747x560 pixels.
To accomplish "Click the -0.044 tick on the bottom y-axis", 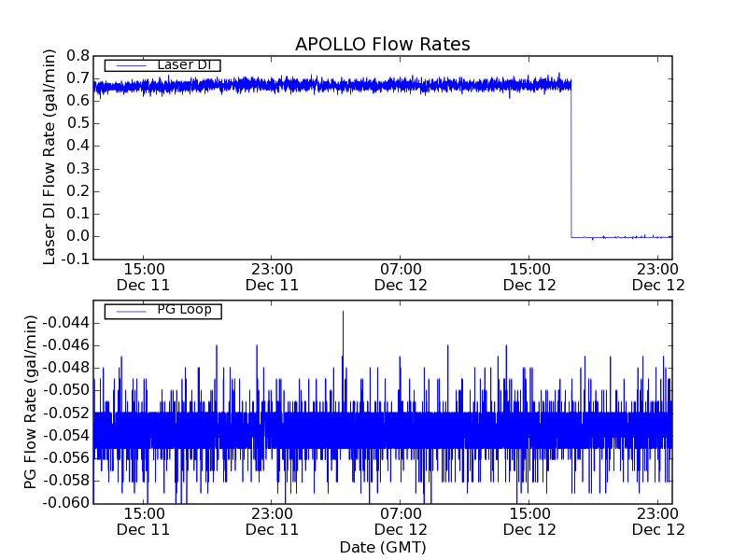I will (x=66, y=323).
